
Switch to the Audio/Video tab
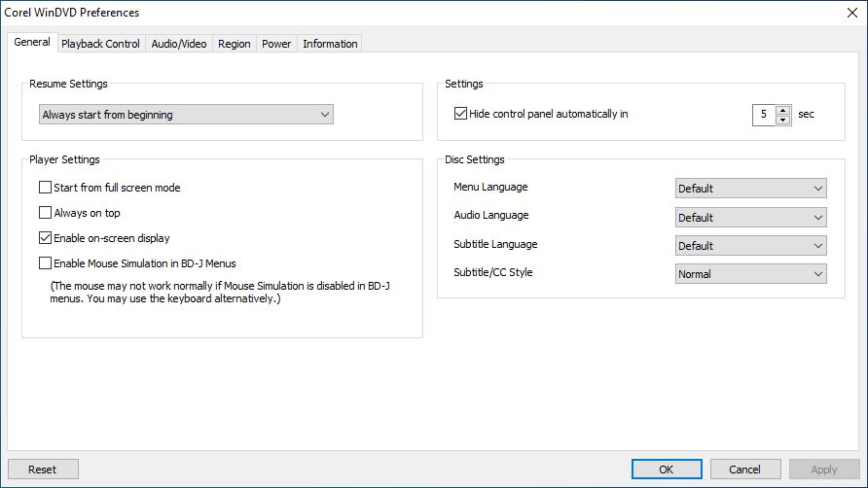pos(179,44)
